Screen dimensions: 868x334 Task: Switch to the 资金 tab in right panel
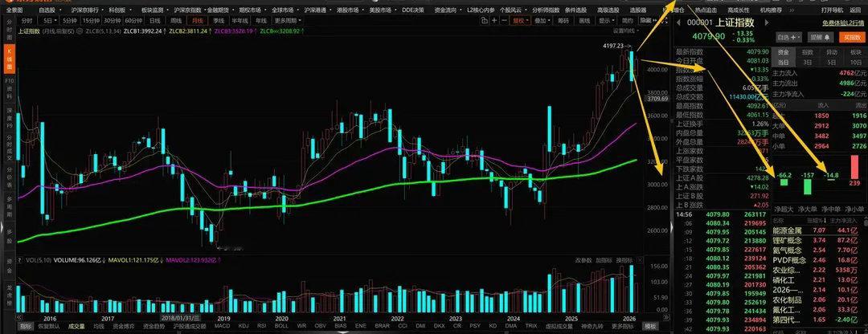pos(784,52)
